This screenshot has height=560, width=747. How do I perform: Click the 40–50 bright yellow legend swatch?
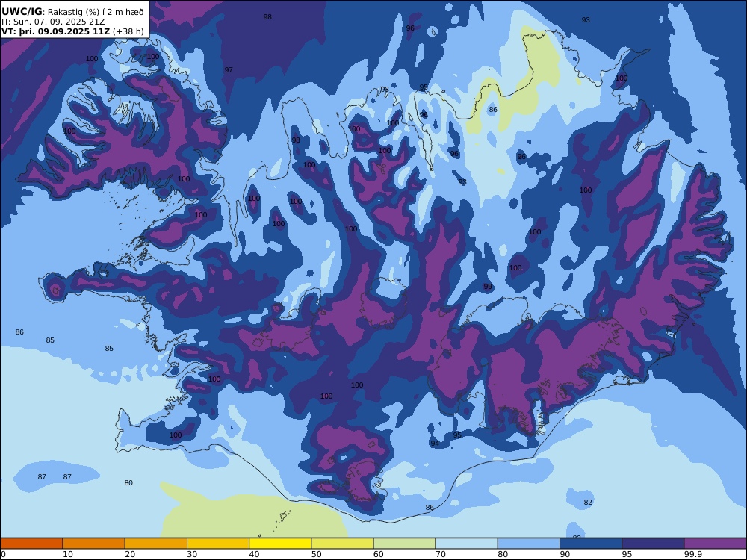(x=280, y=544)
